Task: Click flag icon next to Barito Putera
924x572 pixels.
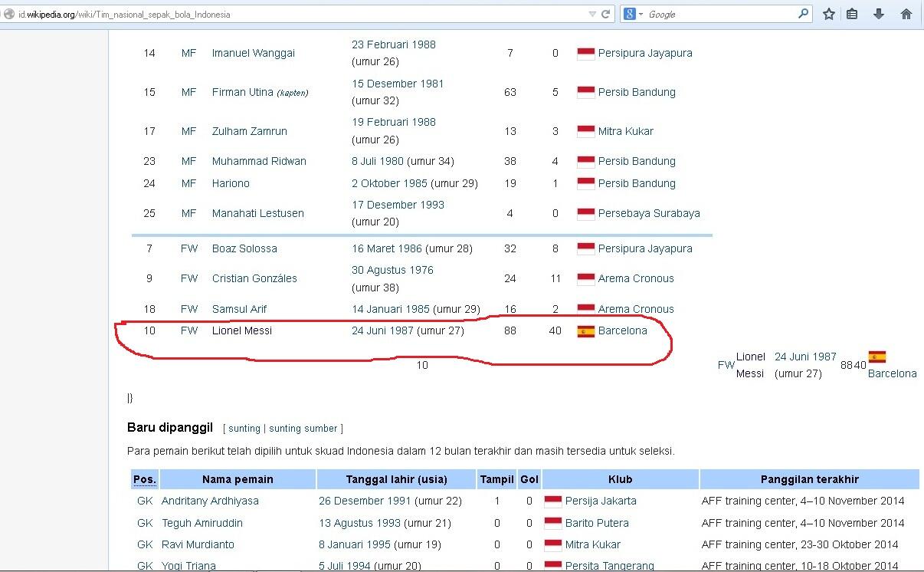Action: coord(553,523)
